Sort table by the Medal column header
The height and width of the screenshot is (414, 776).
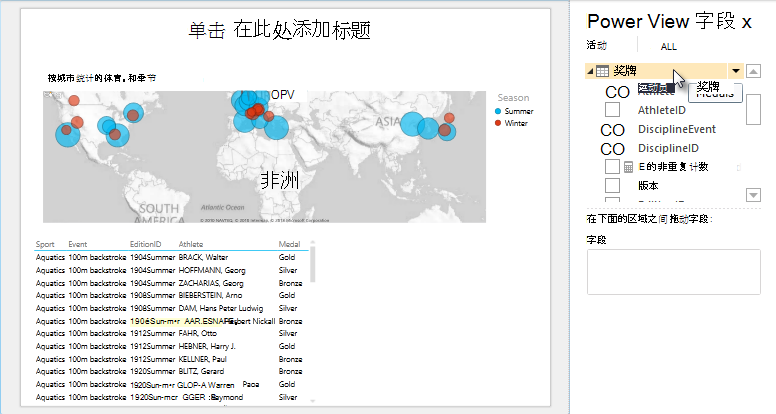pos(290,244)
